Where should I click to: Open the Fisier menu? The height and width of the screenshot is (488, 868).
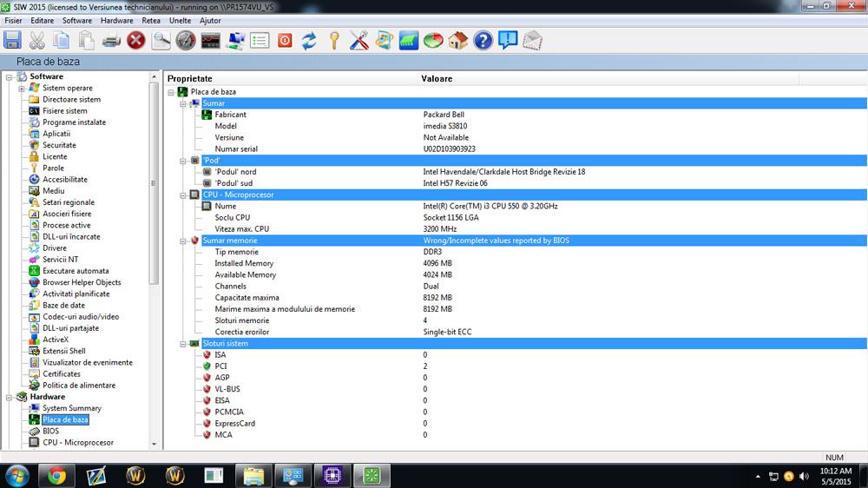pos(13,21)
